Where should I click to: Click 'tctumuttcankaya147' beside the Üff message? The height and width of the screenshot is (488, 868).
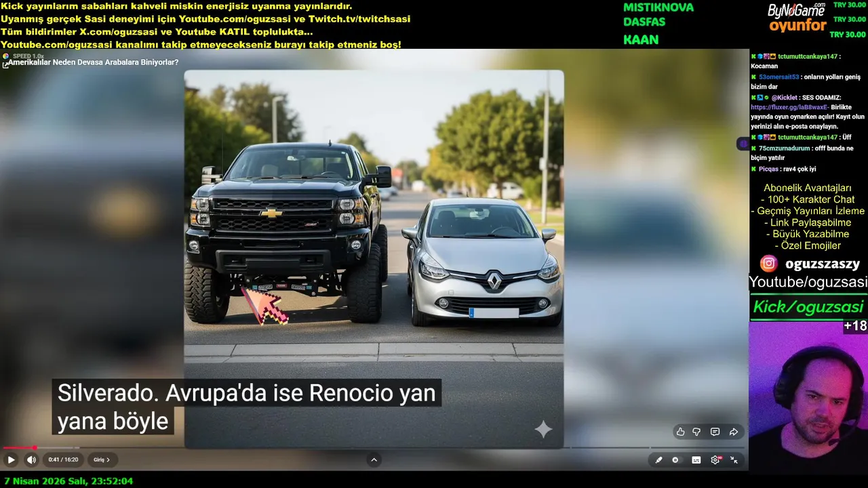click(x=808, y=138)
